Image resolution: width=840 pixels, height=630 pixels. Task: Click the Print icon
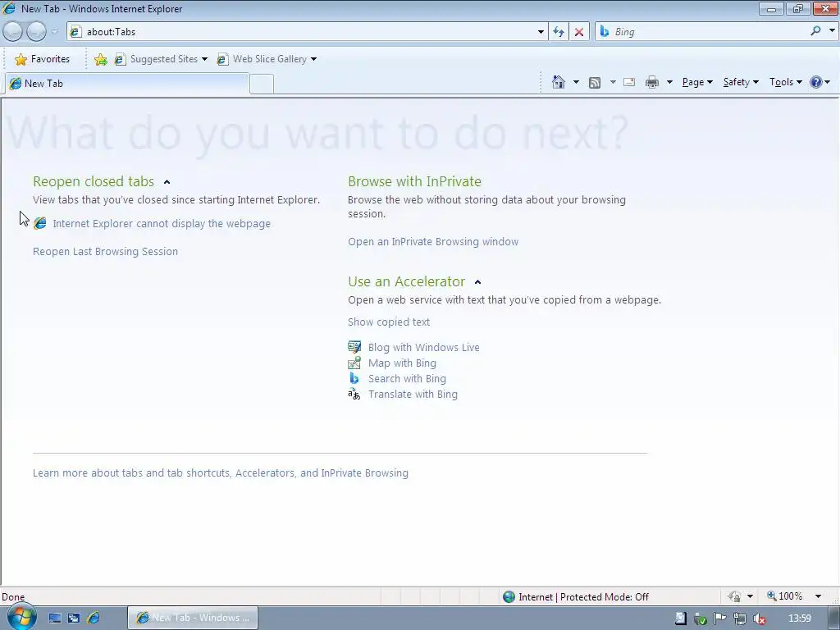tap(652, 82)
